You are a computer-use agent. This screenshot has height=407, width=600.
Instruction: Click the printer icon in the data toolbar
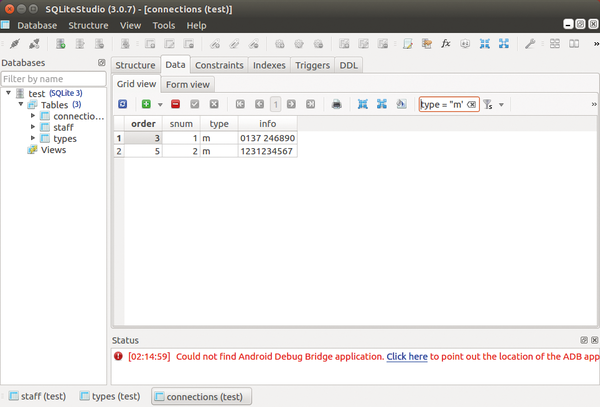point(337,104)
